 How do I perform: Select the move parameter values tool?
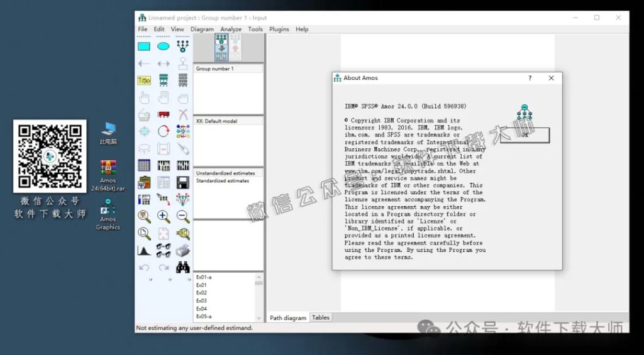point(144,148)
